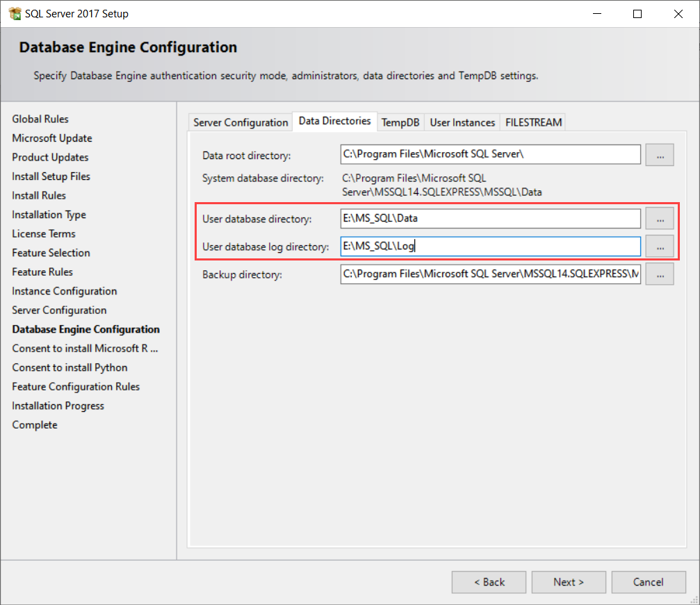The image size is (700, 605).
Task: Click into User database log directory field
Action: [490, 246]
